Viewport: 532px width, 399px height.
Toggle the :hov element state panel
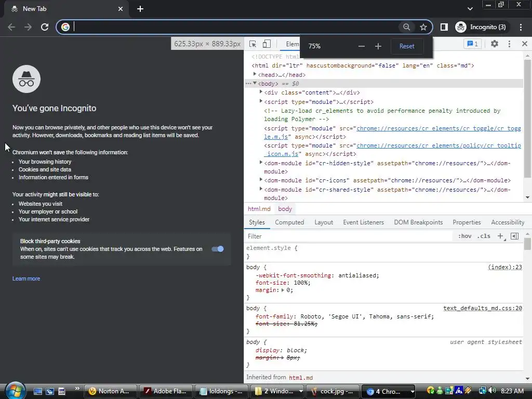(465, 236)
